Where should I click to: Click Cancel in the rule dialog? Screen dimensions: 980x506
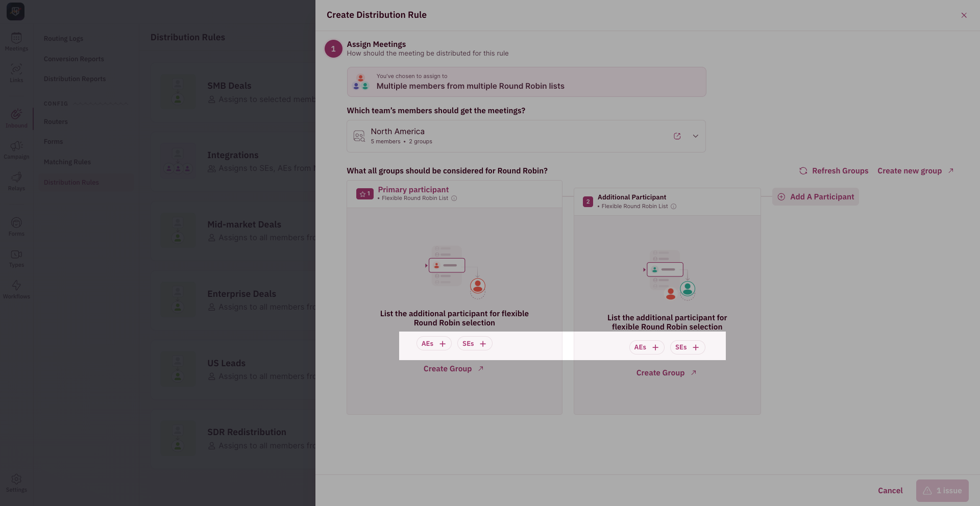tap(890, 491)
